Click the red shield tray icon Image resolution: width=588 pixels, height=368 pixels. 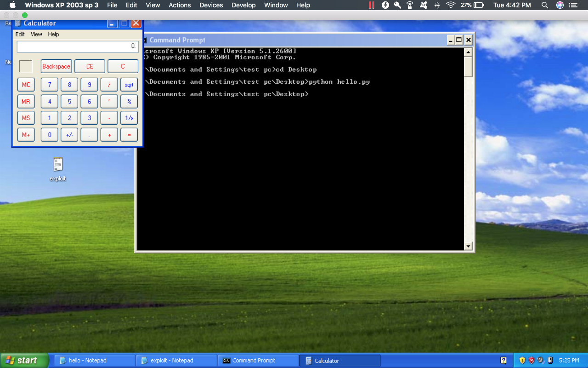[x=531, y=360]
